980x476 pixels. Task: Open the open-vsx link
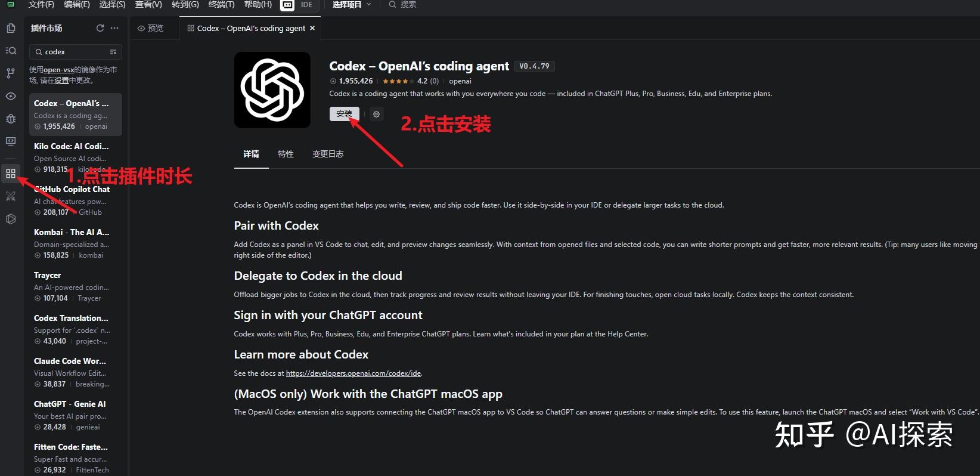coord(58,70)
